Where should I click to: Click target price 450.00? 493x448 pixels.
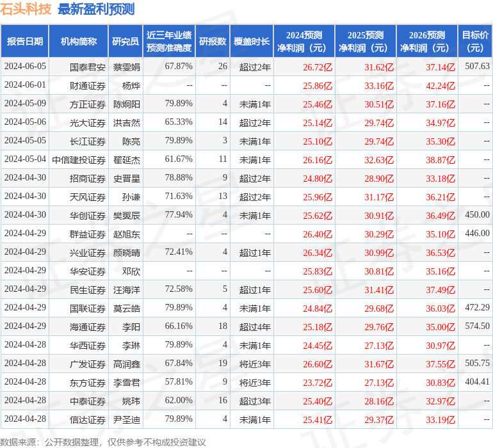(477, 215)
